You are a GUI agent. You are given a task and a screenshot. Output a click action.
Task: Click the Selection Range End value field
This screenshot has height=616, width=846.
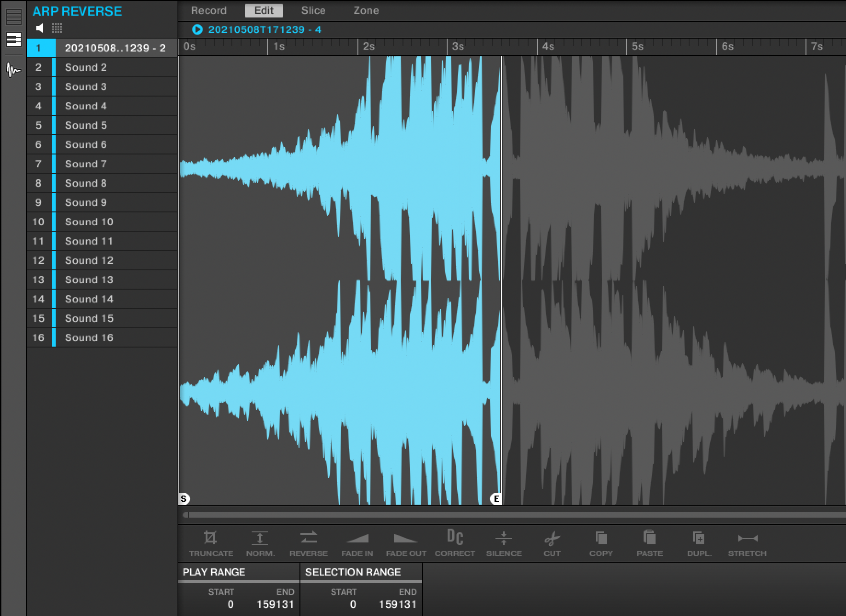[397, 604]
